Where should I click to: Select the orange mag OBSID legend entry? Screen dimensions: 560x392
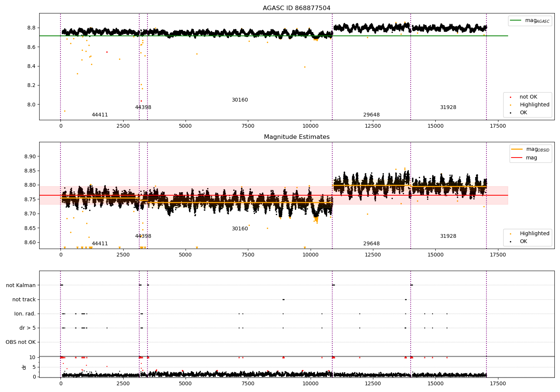(530, 149)
